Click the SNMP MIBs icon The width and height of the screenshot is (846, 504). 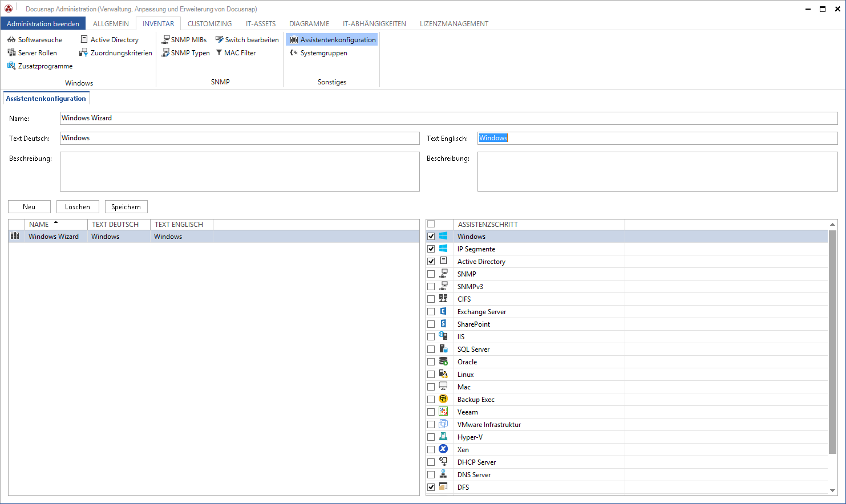point(165,39)
